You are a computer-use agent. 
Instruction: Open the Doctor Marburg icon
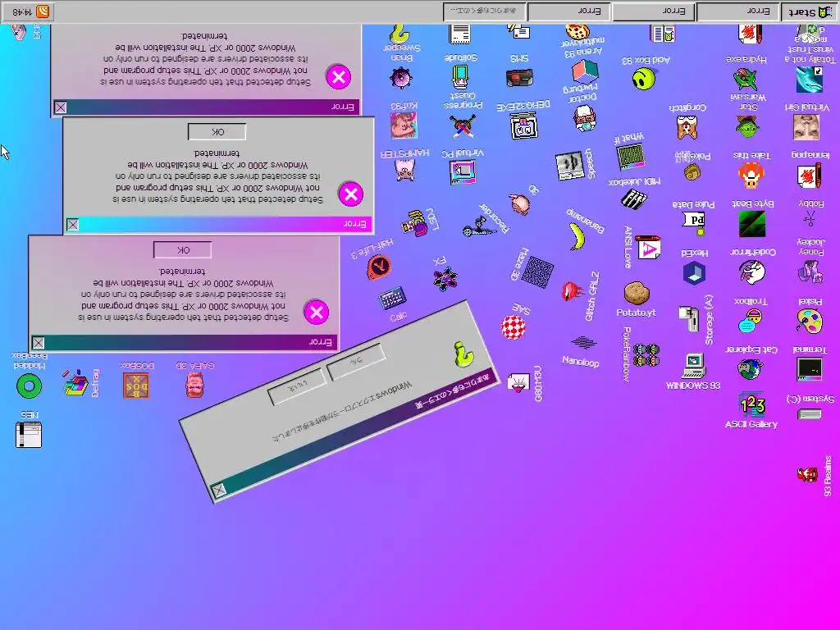(x=584, y=118)
